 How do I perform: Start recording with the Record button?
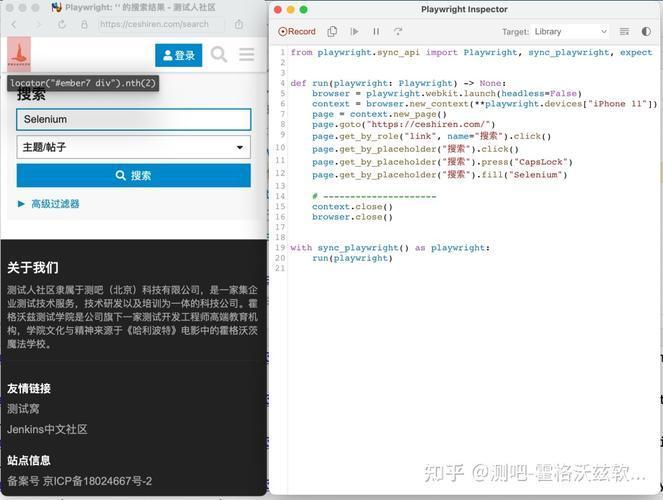point(297,32)
